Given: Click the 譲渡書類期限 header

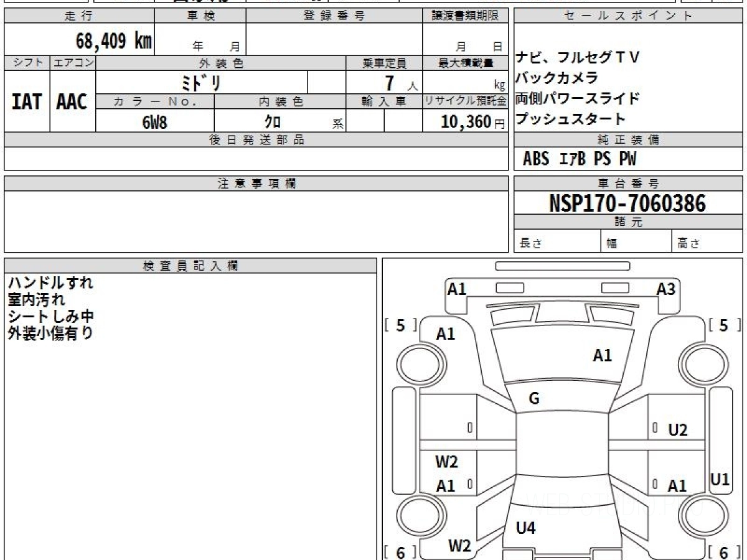Looking at the screenshot, I should 466,16.
